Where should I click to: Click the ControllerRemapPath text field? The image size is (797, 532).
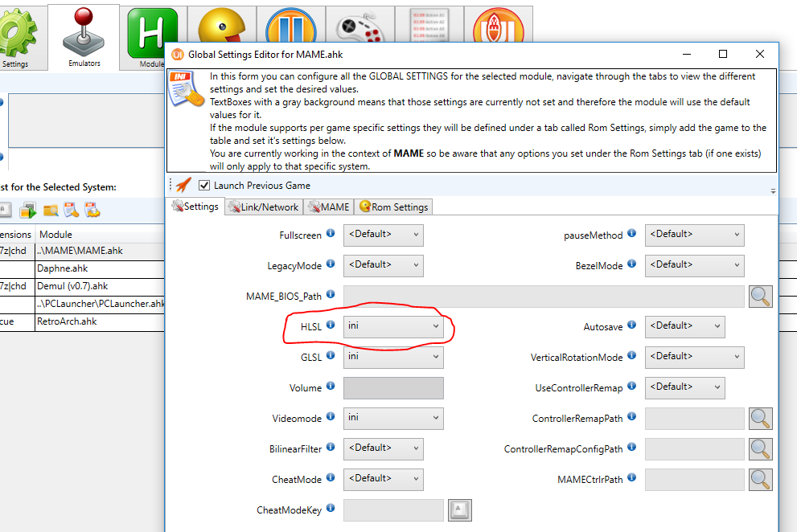click(694, 418)
